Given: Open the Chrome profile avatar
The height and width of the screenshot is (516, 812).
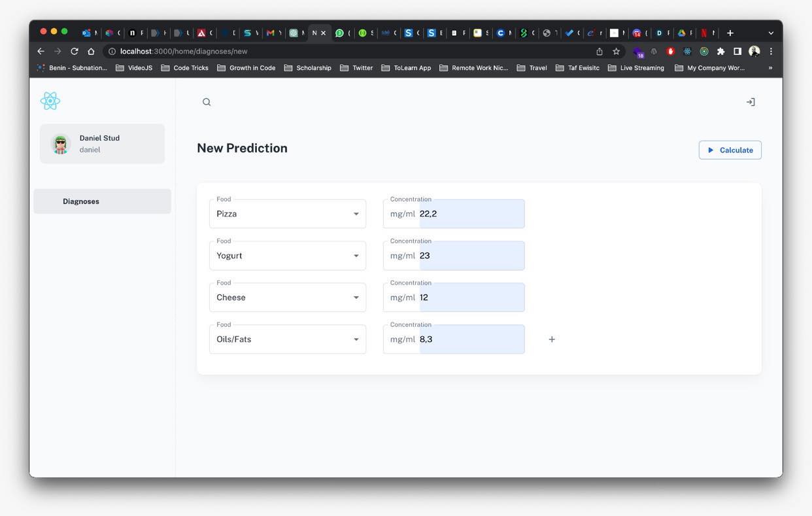Looking at the screenshot, I should [x=754, y=51].
